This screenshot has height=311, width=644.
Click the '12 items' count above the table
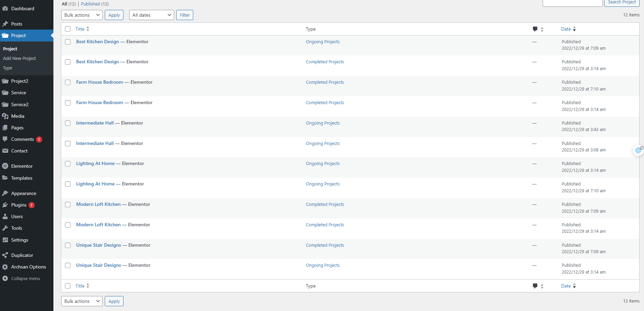click(631, 15)
